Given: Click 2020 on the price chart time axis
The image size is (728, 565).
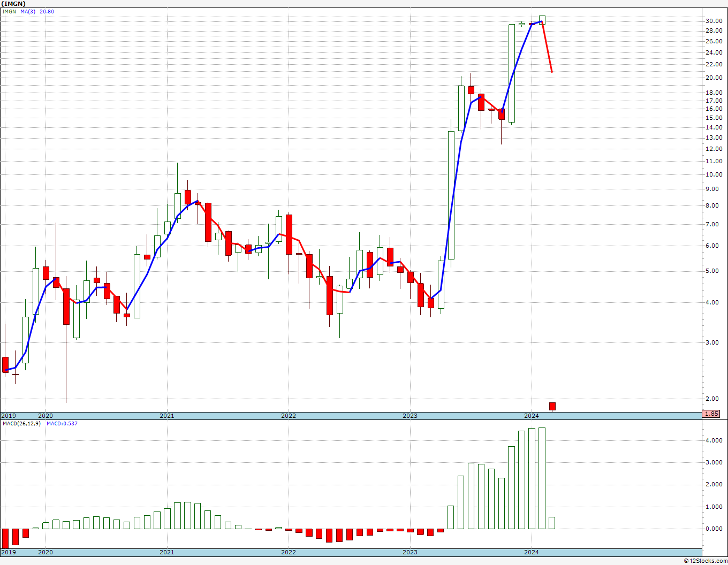Looking at the screenshot, I should [45, 416].
